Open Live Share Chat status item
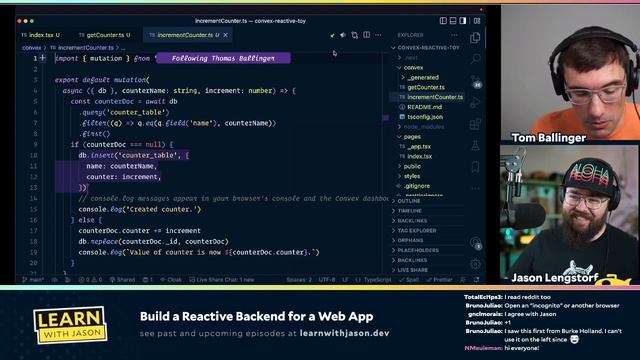This screenshot has width=640, height=360. point(222,280)
